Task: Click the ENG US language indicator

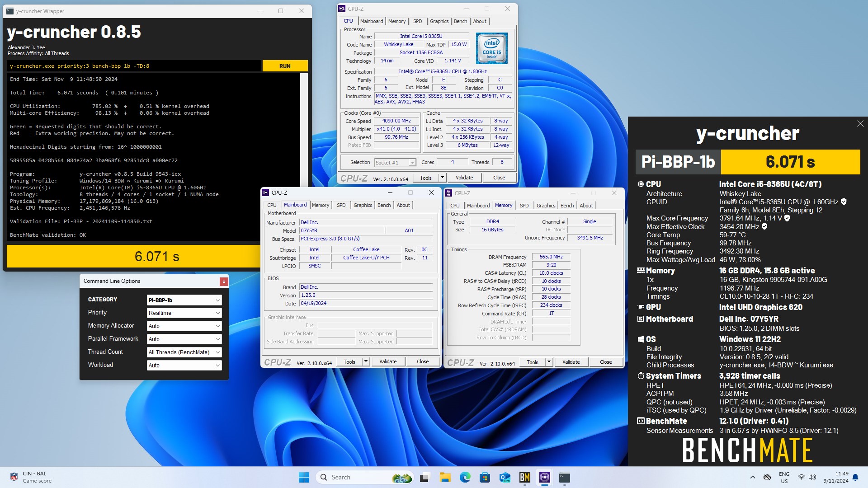Action: coord(784,477)
